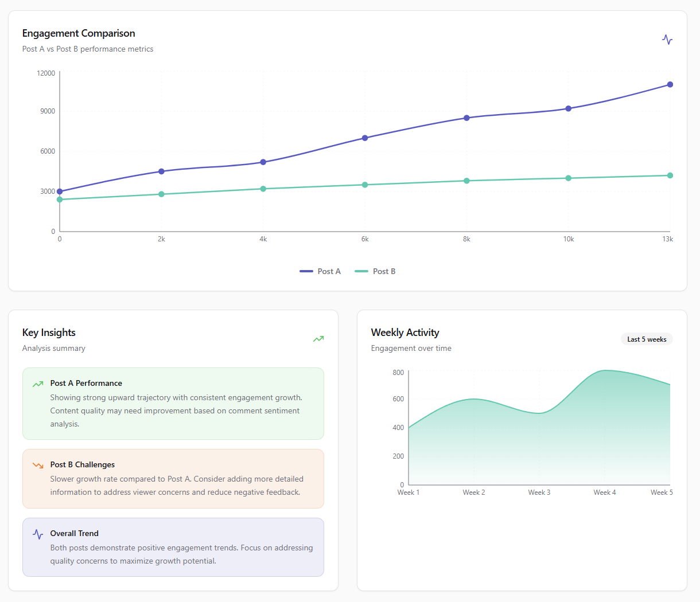Click the Week 2 axis label
This screenshot has height=602, width=700.
click(x=473, y=492)
